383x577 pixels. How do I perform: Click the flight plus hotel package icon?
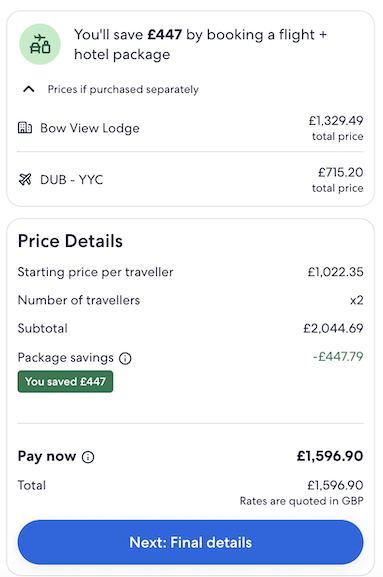40,44
